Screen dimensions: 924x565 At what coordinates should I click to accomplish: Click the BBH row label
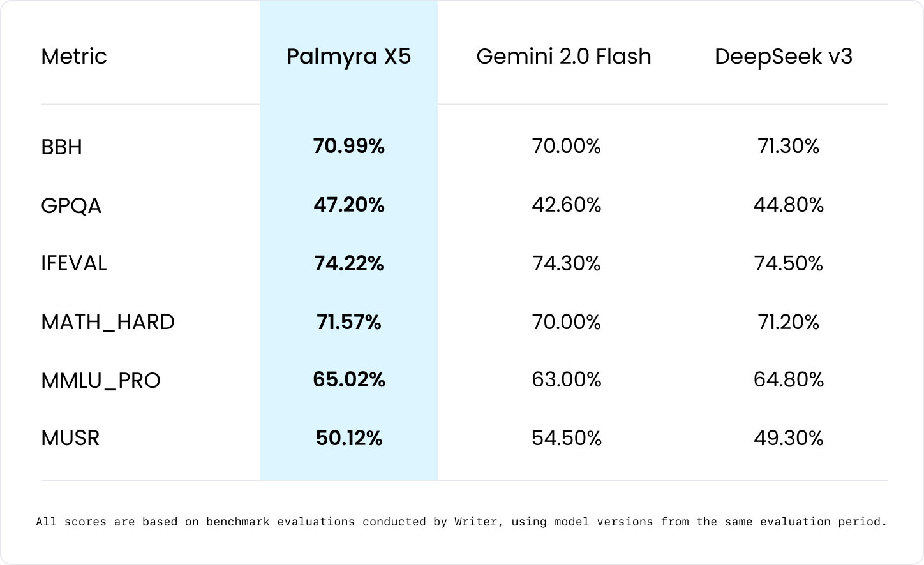point(61,147)
